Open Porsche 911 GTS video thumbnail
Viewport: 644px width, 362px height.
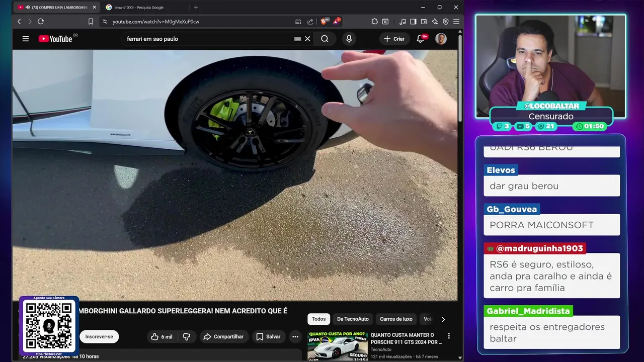(x=338, y=345)
